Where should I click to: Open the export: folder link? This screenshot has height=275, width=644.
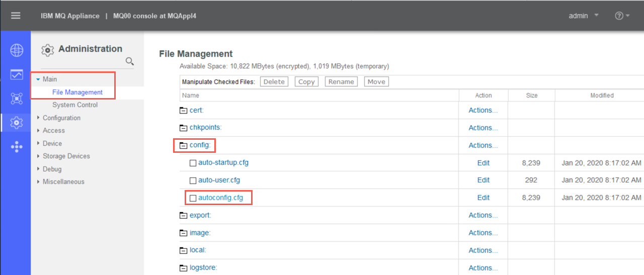click(200, 215)
